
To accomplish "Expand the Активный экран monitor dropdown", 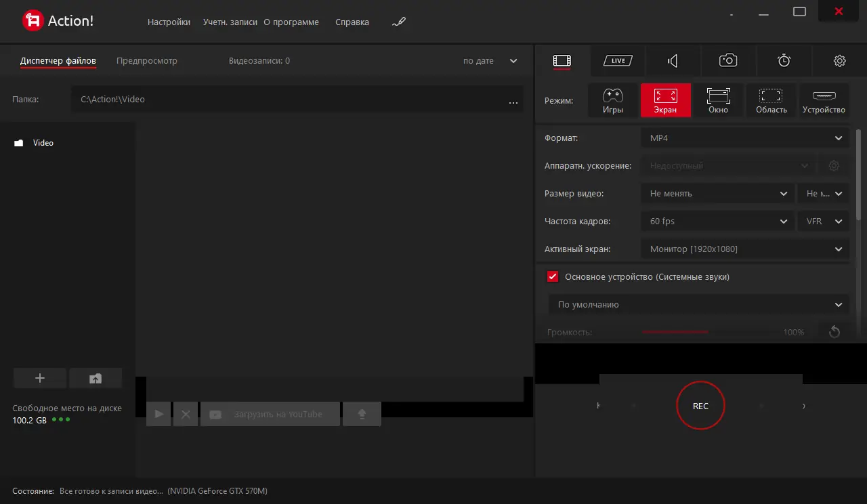I will pyautogui.click(x=745, y=249).
